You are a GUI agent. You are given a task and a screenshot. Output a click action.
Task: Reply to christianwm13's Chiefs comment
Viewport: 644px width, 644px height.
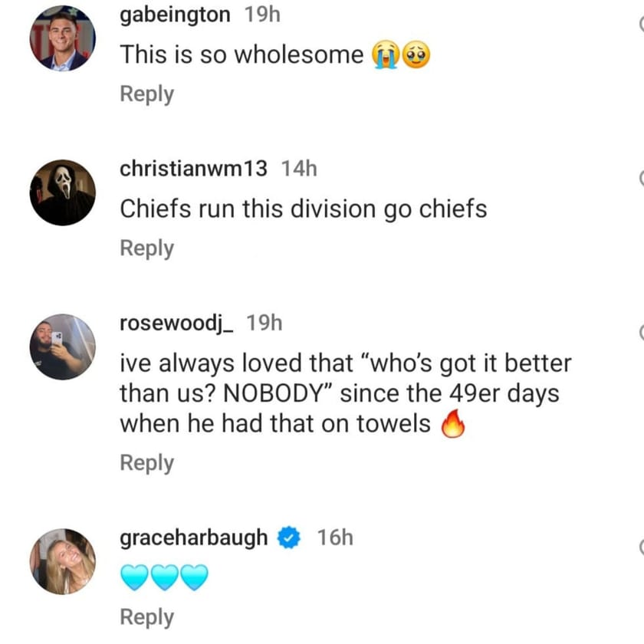click(146, 248)
